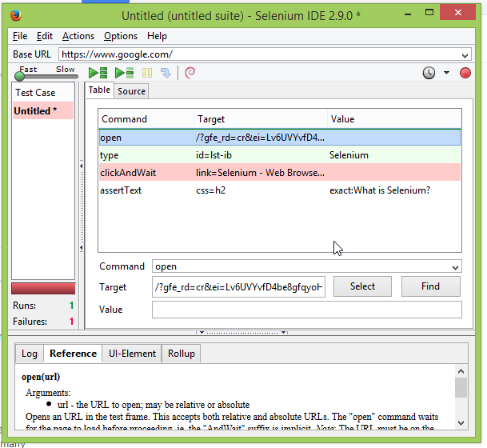Open scheduler dropdown arrow next to clock
Image resolution: width=487 pixels, height=448 pixels.
click(x=446, y=73)
